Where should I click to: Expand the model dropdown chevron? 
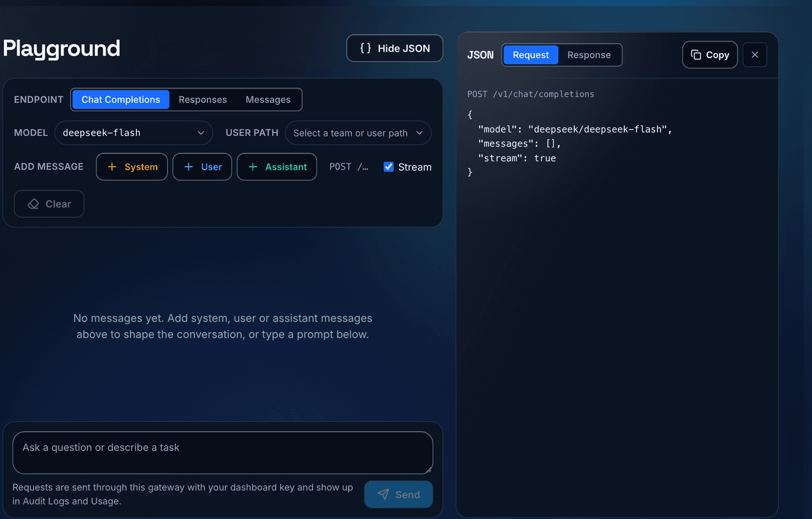pyautogui.click(x=201, y=133)
